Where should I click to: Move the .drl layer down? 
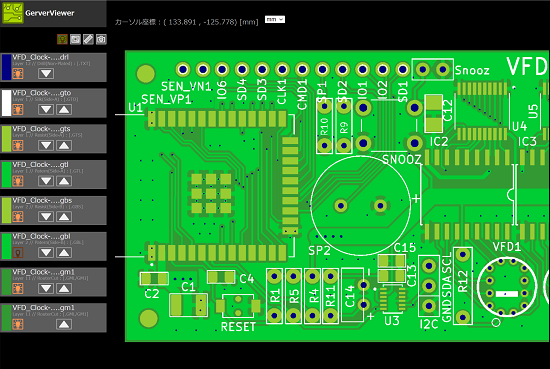[x=46, y=74]
